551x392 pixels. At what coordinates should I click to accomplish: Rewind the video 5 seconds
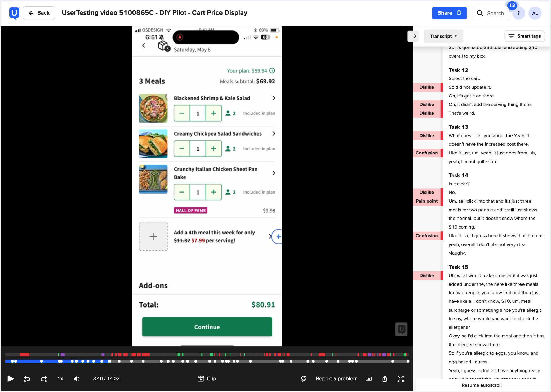pyautogui.click(x=26, y=378)
